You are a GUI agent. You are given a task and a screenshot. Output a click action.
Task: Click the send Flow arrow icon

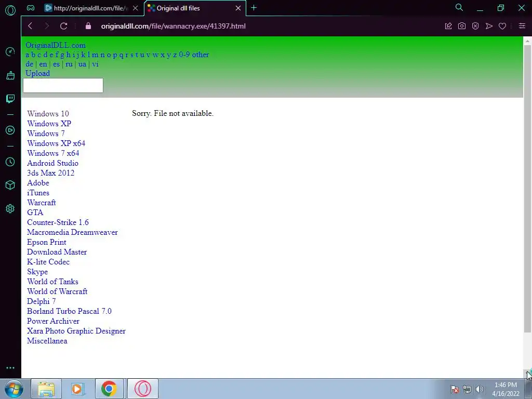click(x=489, y=26)
